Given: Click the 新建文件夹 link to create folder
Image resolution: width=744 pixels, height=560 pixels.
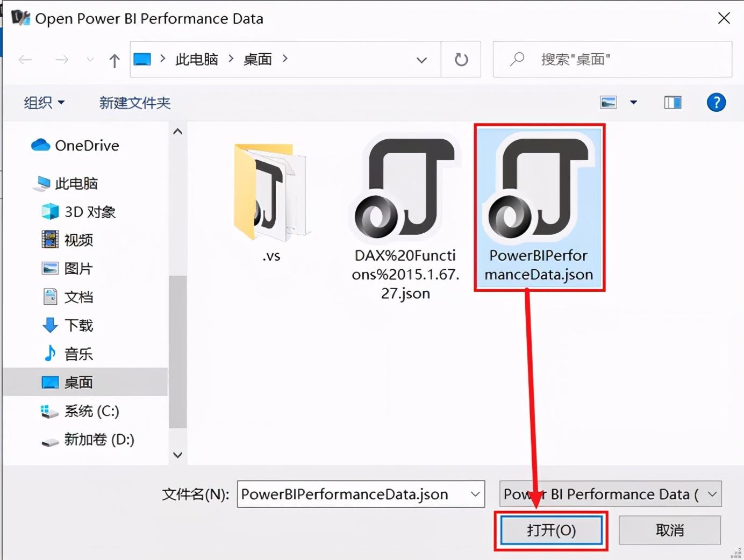Looking at the screenshot, I should [134, 103].
